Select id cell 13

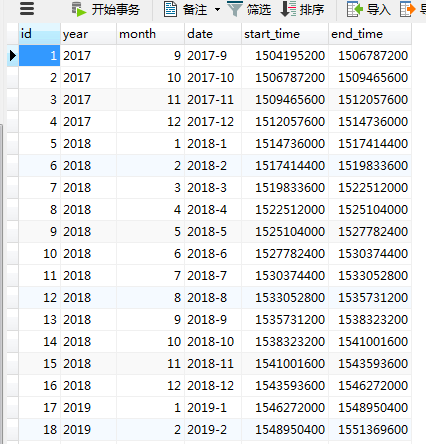click(40, 320)
